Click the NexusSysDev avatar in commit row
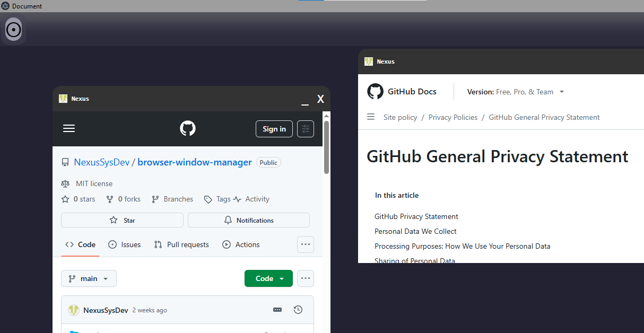644x333 pixels. [x=74, y=310]
